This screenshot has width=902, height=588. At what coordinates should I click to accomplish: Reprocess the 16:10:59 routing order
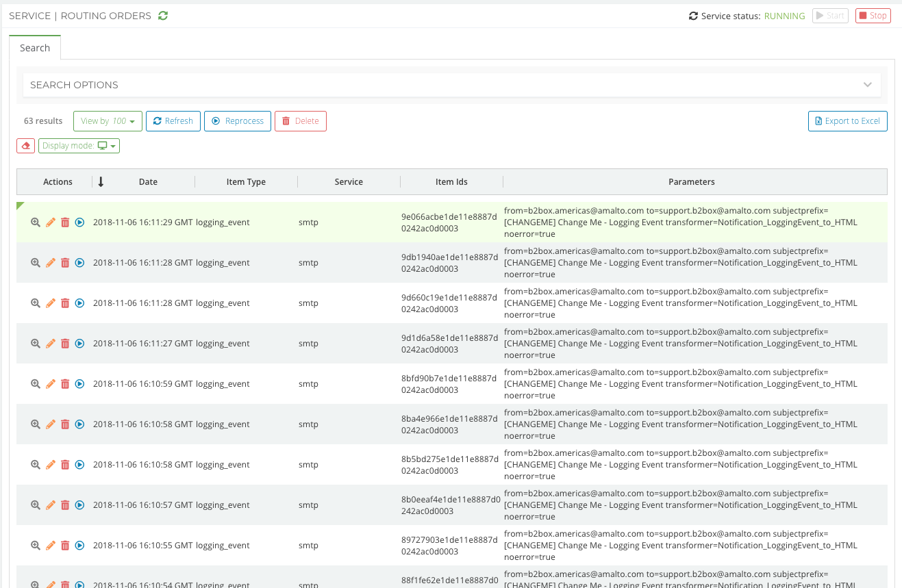click(79, 384)
